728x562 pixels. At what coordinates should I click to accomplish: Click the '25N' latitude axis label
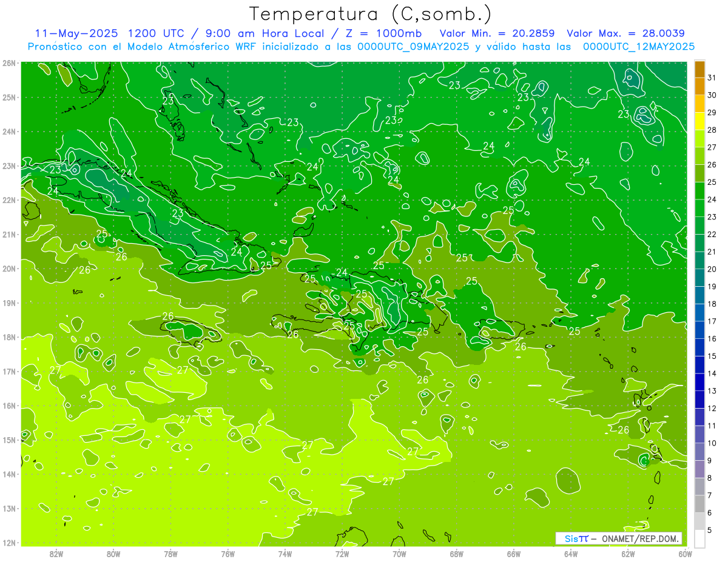coord(9,97)
